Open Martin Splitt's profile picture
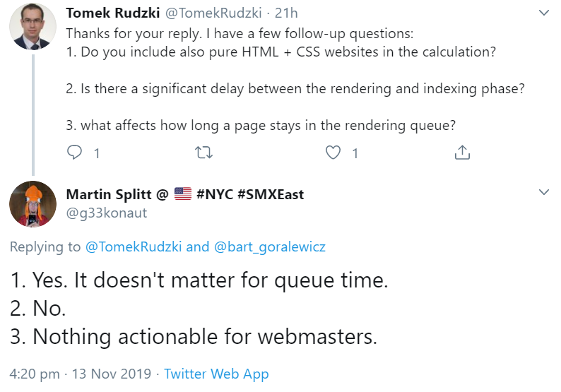The height and width of the screenshot is (392, 561). 33,204
